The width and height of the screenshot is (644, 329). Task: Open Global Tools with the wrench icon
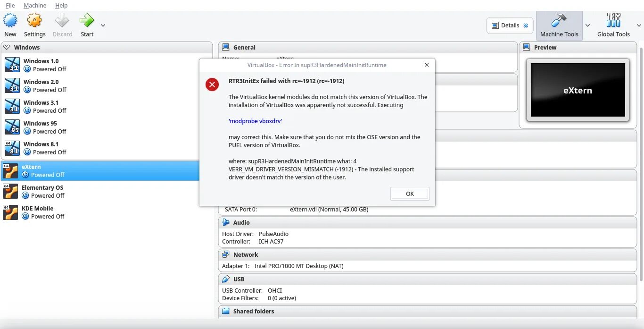click(x=613, y=25)
